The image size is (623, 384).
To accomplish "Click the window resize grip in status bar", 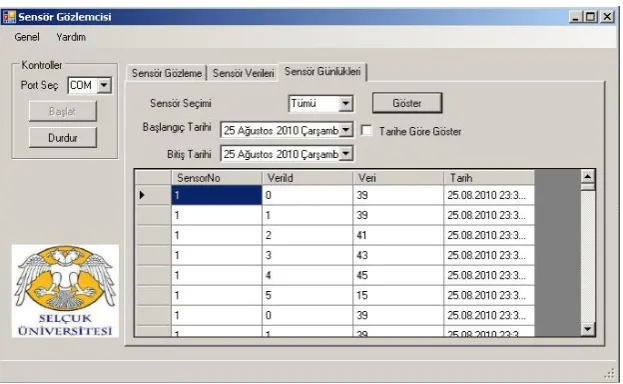I will tap(609, 373).
